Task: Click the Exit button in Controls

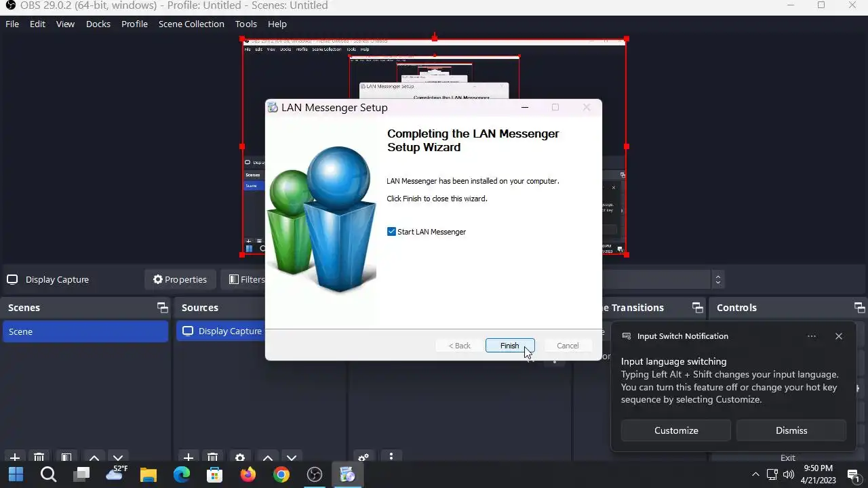Action: point(787,458)
